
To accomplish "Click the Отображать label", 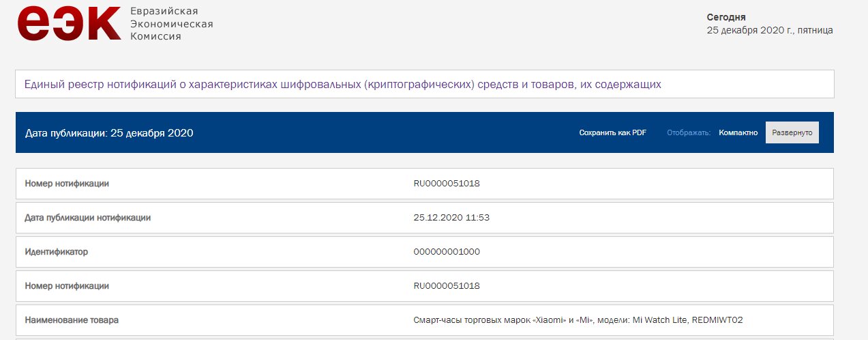I will click(689, 132).
